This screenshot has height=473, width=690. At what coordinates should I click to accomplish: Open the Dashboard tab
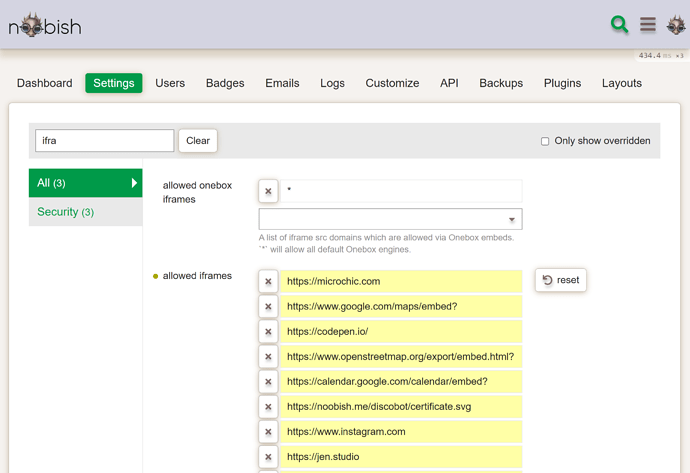point(44,83)
